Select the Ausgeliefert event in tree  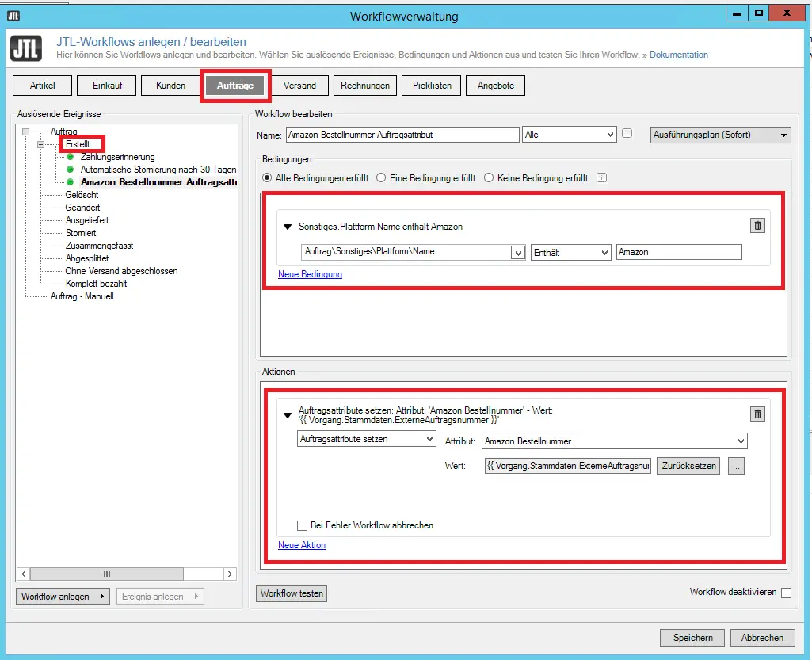point(87,220)
